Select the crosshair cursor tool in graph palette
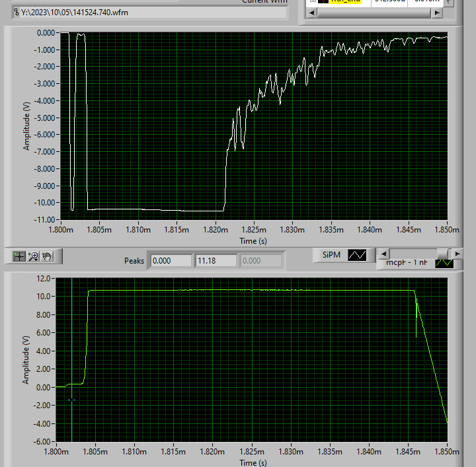 pyautogui.click(x=19, y=256)
